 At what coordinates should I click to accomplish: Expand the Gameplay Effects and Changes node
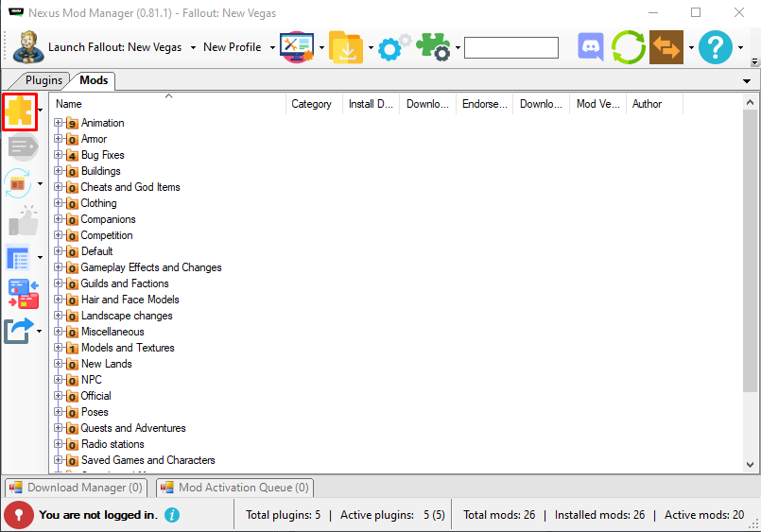click(x=59, y=267)
